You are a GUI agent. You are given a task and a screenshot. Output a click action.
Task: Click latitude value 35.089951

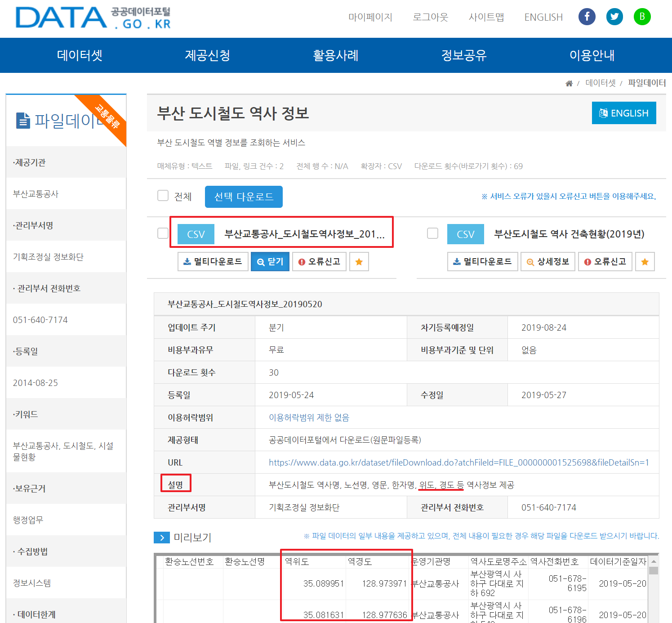pyautogui.click(x=324, y=583)
